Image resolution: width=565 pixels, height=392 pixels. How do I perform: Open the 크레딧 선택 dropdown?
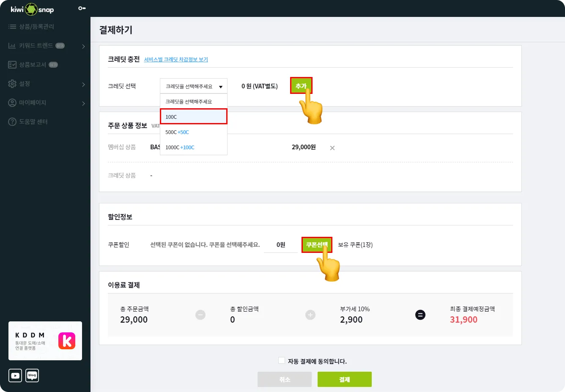[x=193, y=86]
